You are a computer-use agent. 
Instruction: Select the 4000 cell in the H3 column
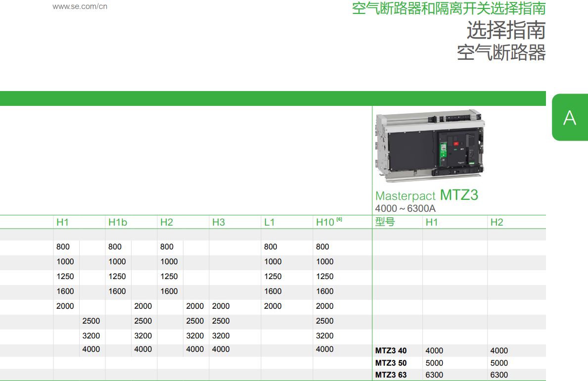coord(221,349)
